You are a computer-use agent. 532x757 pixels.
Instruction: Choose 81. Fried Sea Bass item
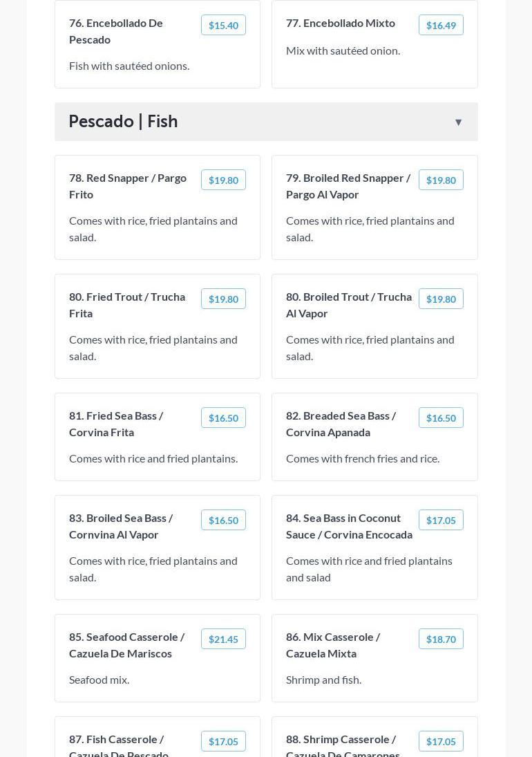coord(116,424)
